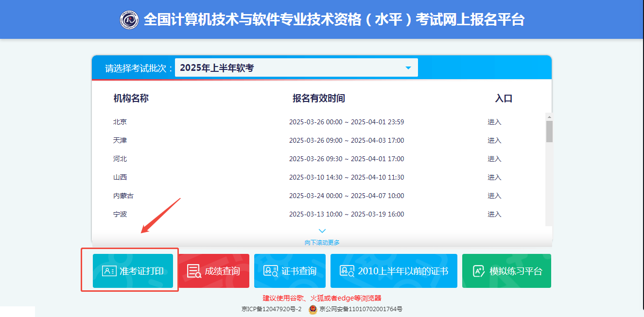Screen dimensions: 644x317
Task: Click the 入口 column header
Action: (504, 98)
